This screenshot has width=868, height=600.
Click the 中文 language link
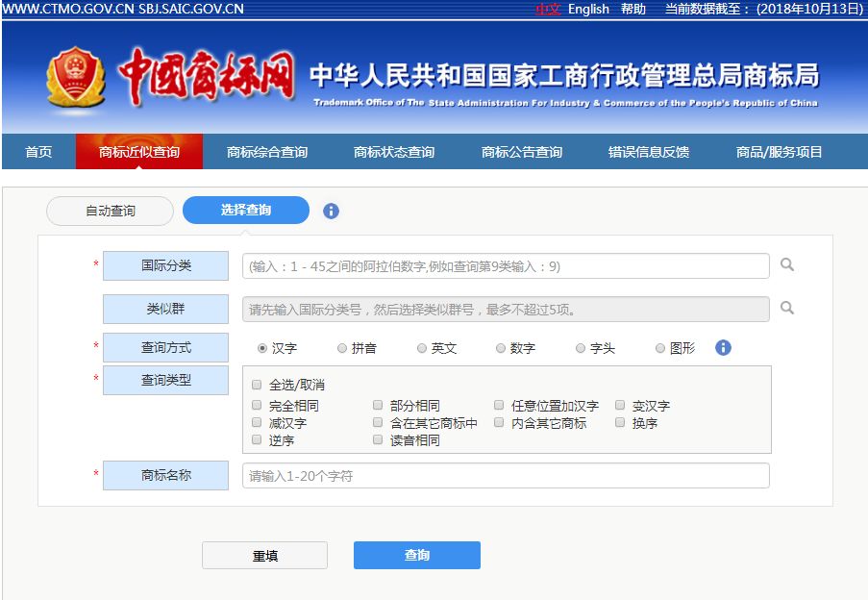(x=548, y=9)
